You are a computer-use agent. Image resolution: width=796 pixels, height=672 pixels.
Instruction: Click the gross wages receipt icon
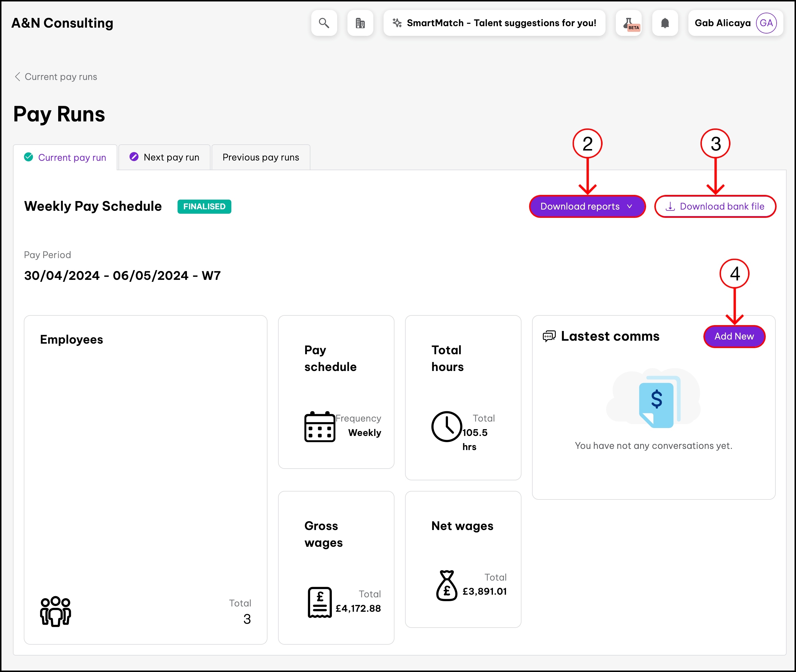[320, 602]
